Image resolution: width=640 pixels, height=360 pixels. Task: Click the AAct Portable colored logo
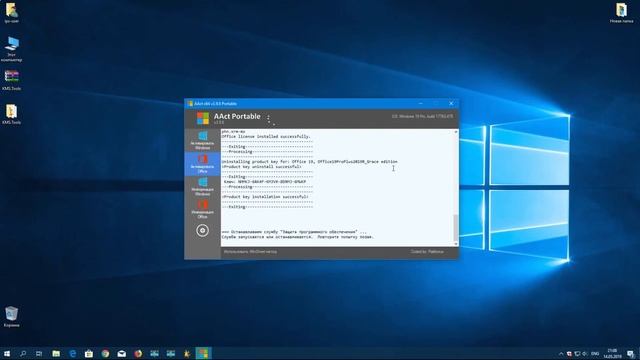coord(203,118)
